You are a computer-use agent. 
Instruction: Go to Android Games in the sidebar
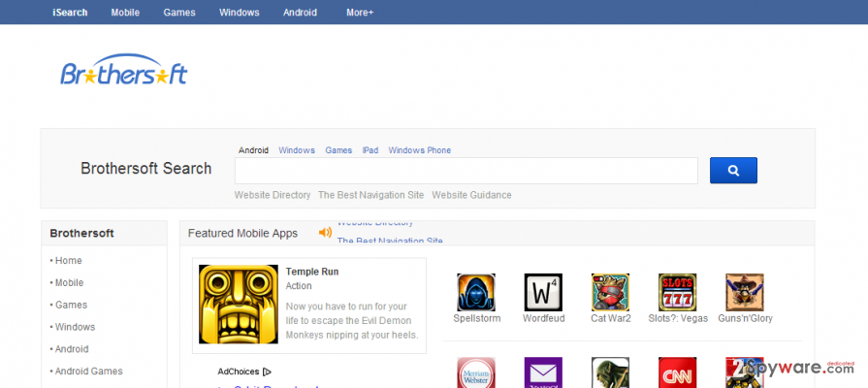point(88,372)
